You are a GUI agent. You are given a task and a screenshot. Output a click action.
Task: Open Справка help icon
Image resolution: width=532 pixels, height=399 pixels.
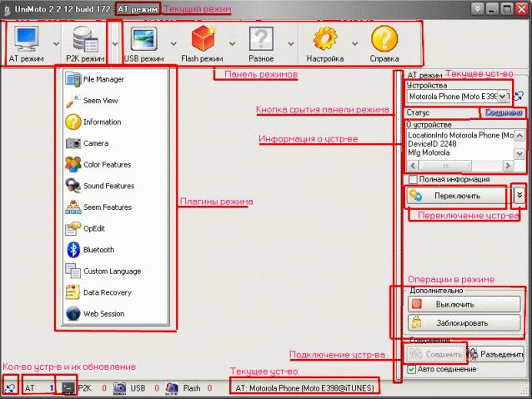coord(384,39)
